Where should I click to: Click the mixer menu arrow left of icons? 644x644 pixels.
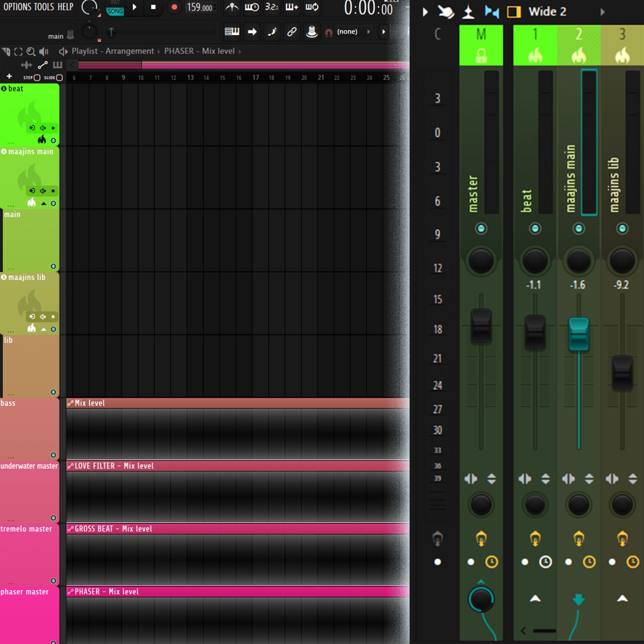click(425, 12)
